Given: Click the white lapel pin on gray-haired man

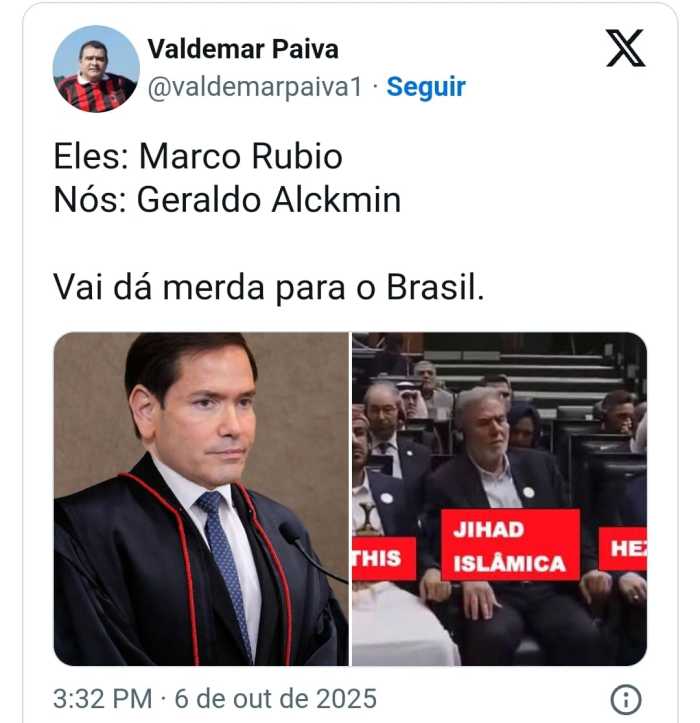Looking at the screenshot, I should pyautogui.click(x=529, y=492).
